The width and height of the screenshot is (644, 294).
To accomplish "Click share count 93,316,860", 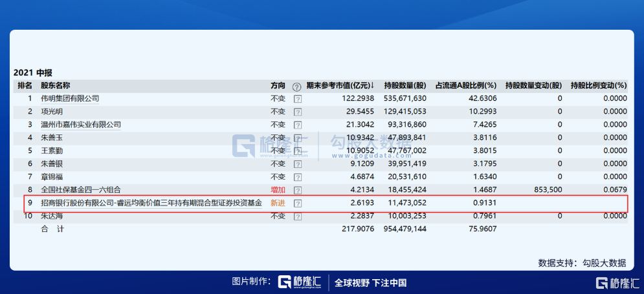I will tap(407, 125).
